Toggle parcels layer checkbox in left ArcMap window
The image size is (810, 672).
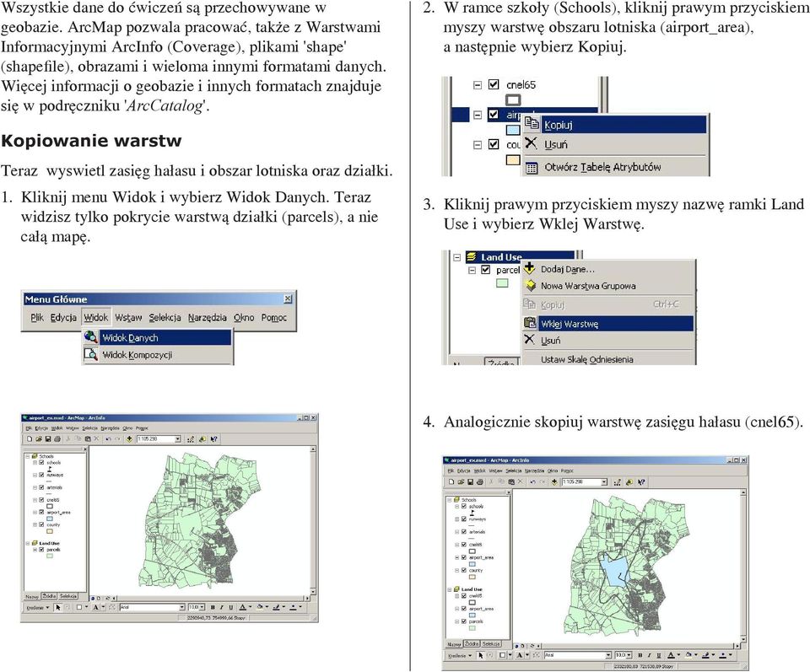click(x=42, y=550)
